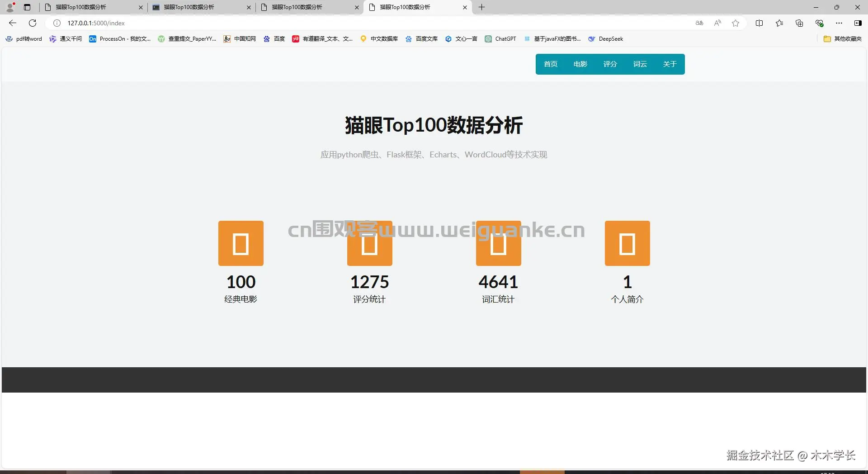
Task: Open the 中文数据库 bookmark
Action: [x=379, y=39]
